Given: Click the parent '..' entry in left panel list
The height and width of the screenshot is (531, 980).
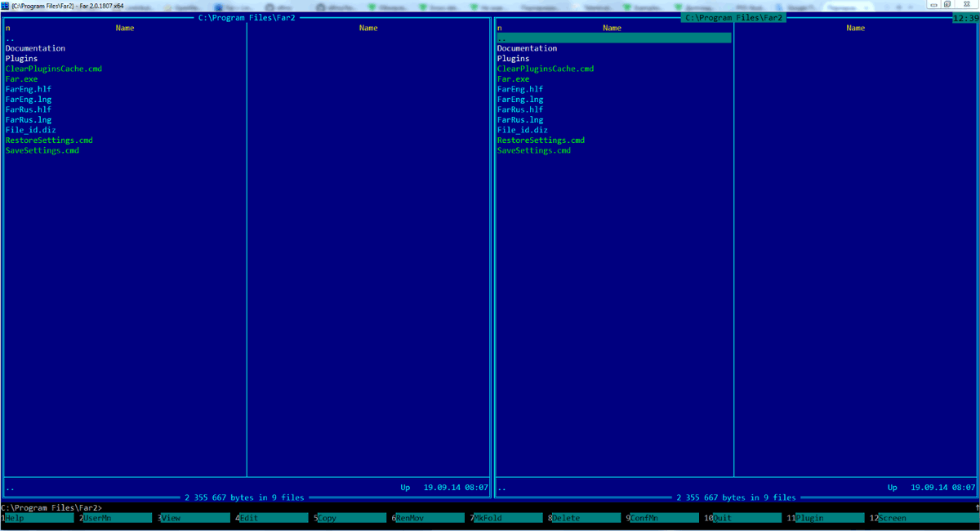Looking at the screenshot, I should 10,38.
